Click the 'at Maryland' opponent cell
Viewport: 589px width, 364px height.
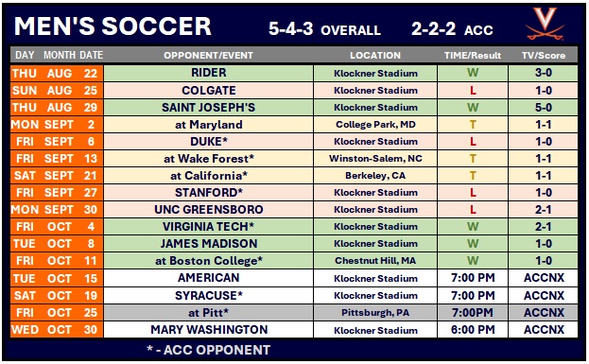click(x=209, y=125)
